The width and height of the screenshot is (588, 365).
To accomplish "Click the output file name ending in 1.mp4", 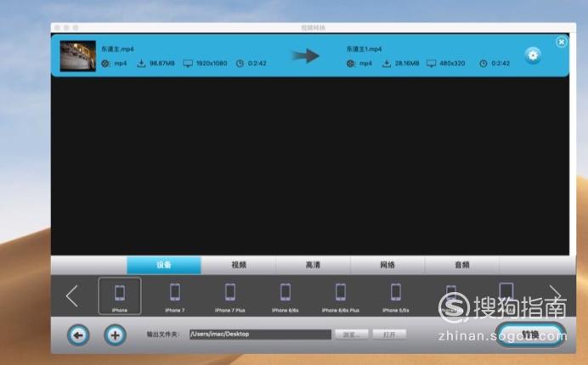I will [x=364, y=49].
